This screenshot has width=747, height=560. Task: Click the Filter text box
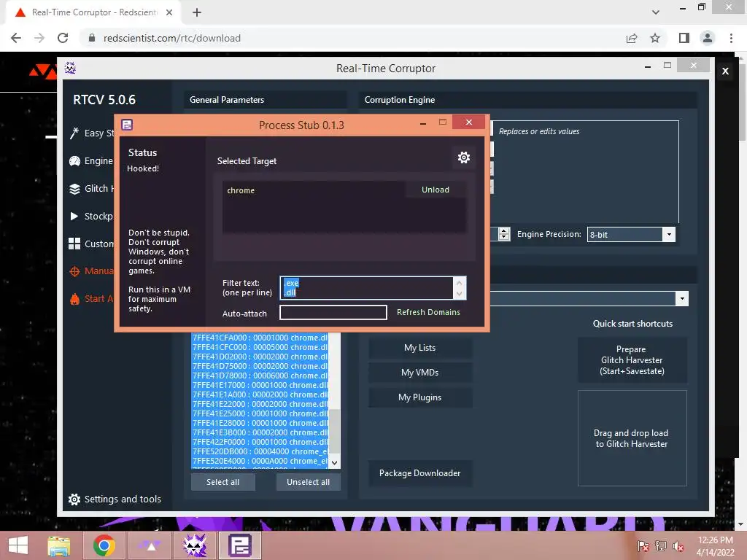pyautogui.click(x=366, y=287)
